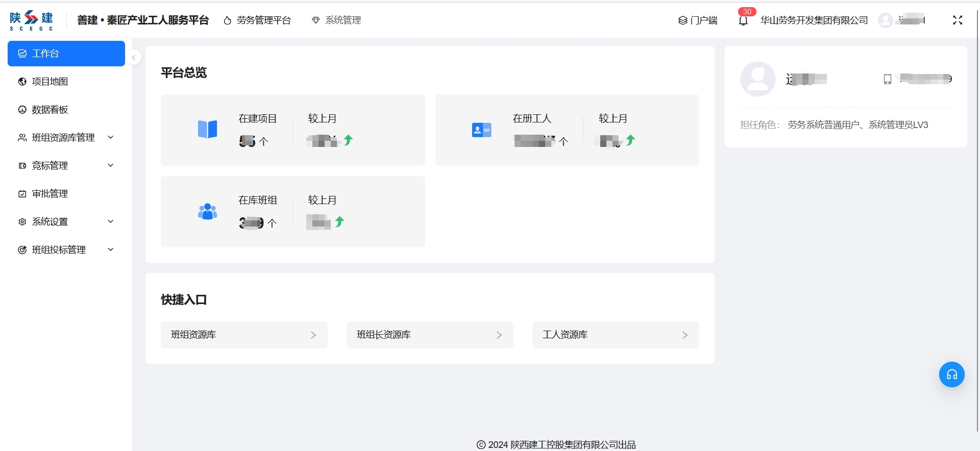Switch to 劳务管理平台 tab
980x451 pixels.
[x=258, y=20]
